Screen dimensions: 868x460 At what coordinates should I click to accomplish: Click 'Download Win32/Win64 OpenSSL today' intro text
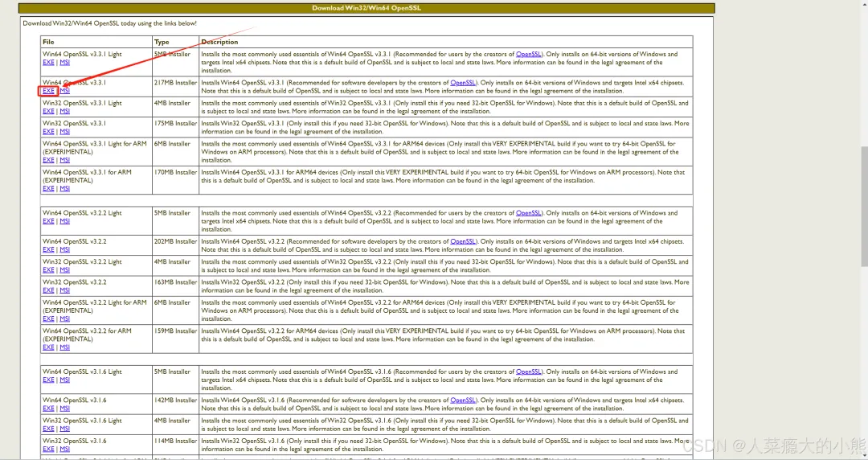click(109, 23)
